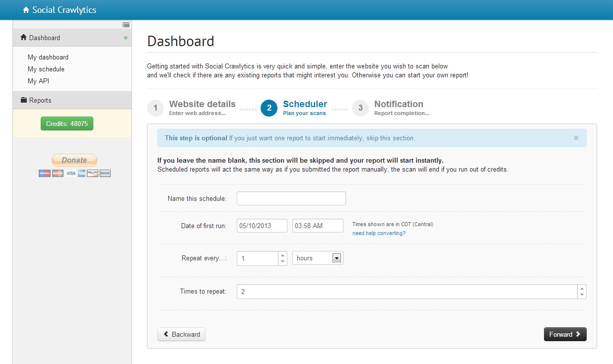The height and width of the screenshot is (364, 613).
Task: Open My API in the sidebar
Action: click(39, 81)
